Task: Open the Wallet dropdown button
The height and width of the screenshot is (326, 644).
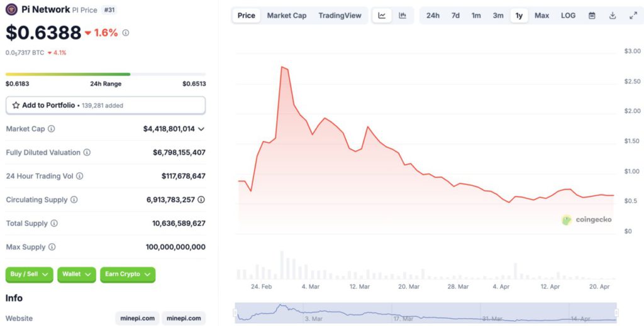Action: 76,274
